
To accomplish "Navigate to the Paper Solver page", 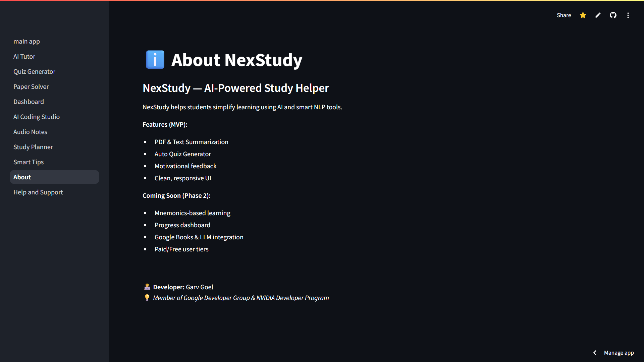I will click(x=31, y=86).
